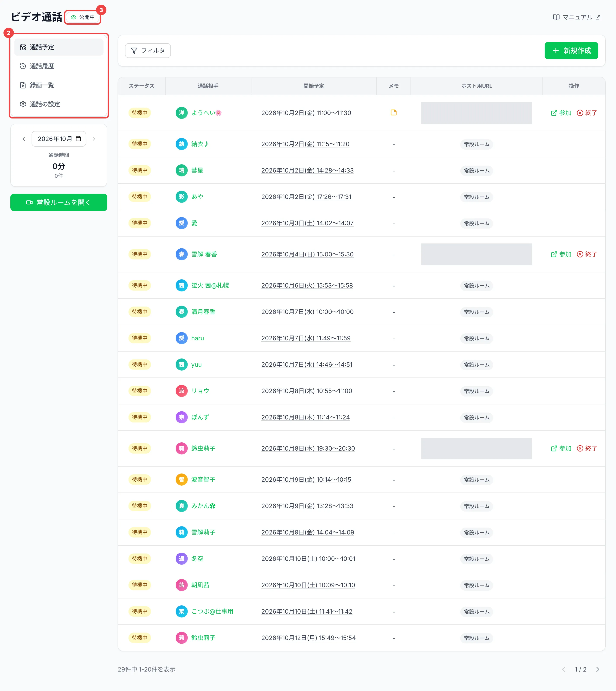Open the calendar icon in month picker
Screen dimensions: 616x691
click(x=78, y=139)
